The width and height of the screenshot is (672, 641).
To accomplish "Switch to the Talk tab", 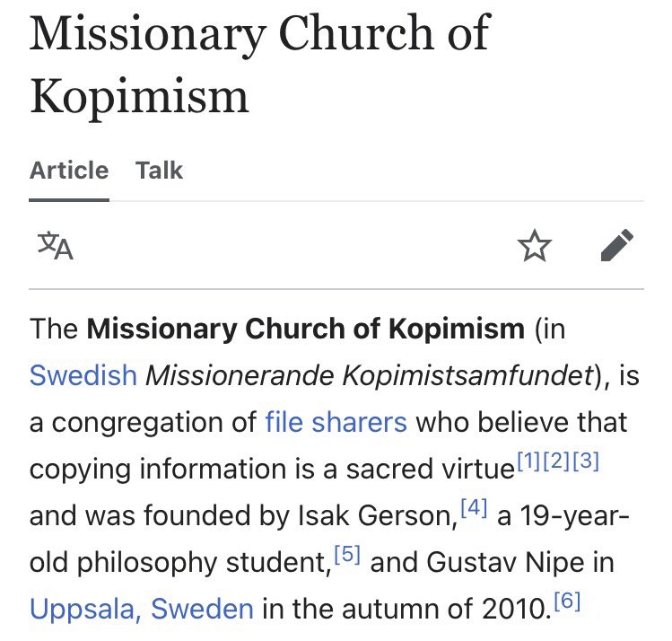I will 159,171.
